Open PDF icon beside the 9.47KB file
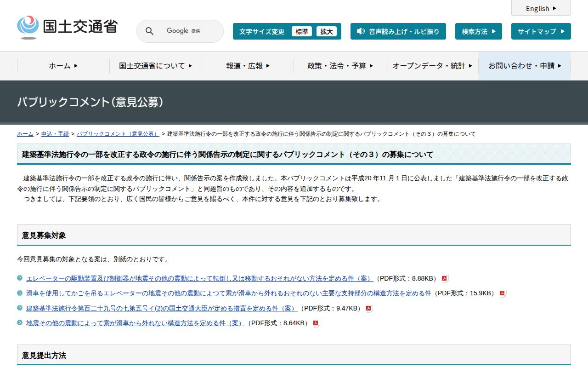This screenshot has width=588, height=368. coord(368,308)
